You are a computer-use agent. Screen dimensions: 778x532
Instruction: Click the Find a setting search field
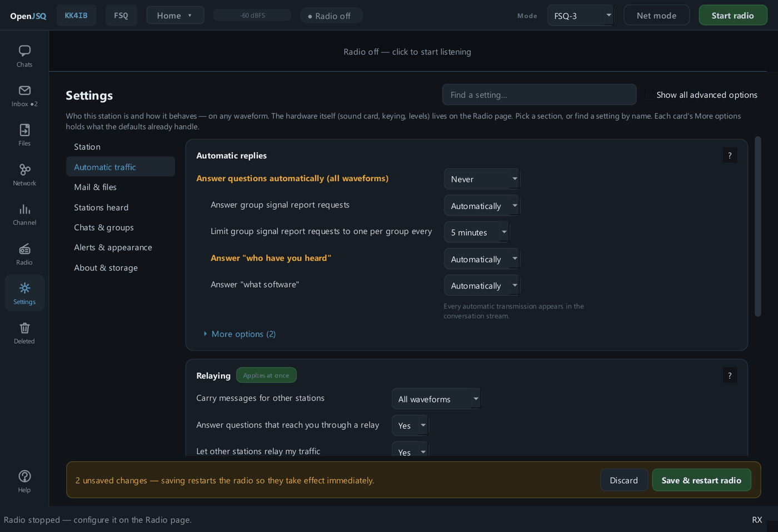pyautogui.click(x=539, y=95)
